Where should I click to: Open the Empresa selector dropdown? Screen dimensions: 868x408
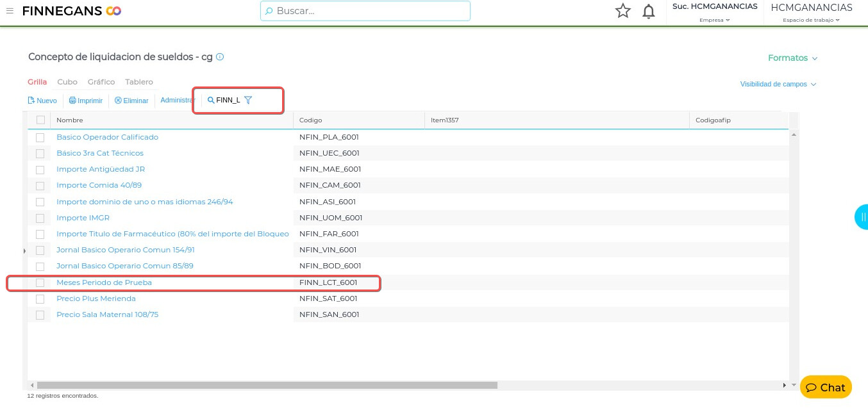[x=714, y=20]
